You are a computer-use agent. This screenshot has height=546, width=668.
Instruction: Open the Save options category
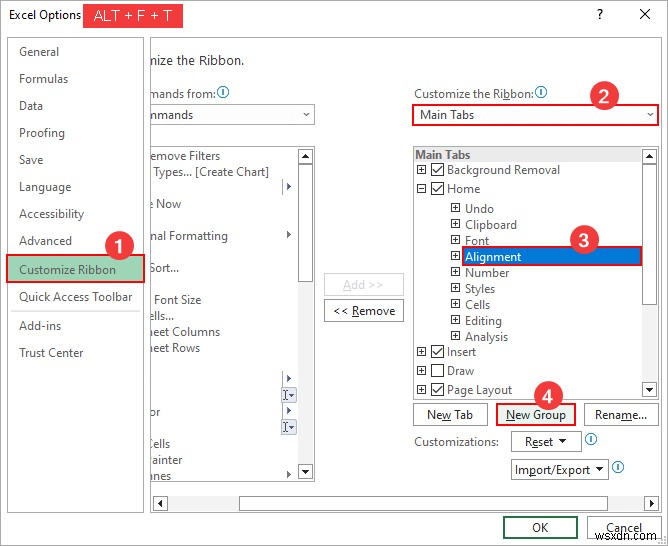point(31,160)
